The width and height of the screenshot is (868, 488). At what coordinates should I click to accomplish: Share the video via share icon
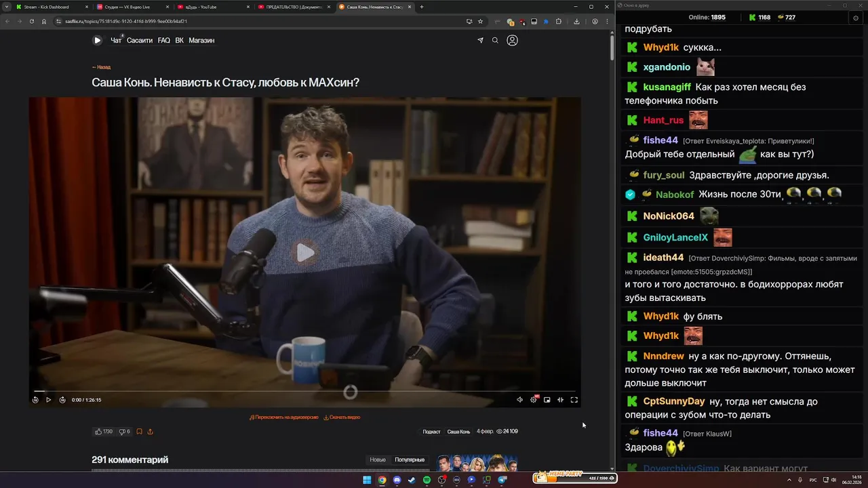(x=150, y=432)
